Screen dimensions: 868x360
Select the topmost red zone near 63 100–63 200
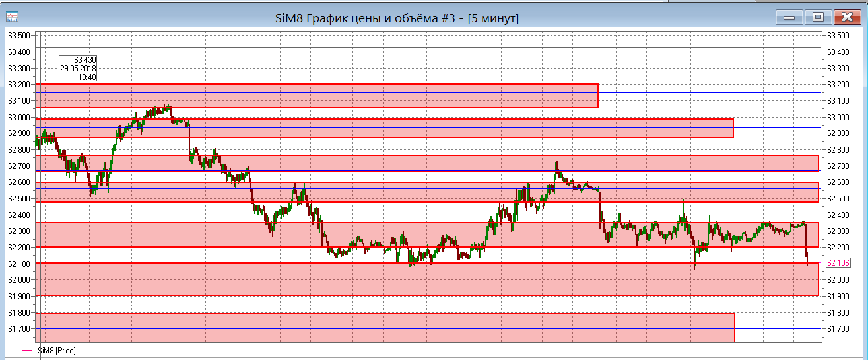317,96
